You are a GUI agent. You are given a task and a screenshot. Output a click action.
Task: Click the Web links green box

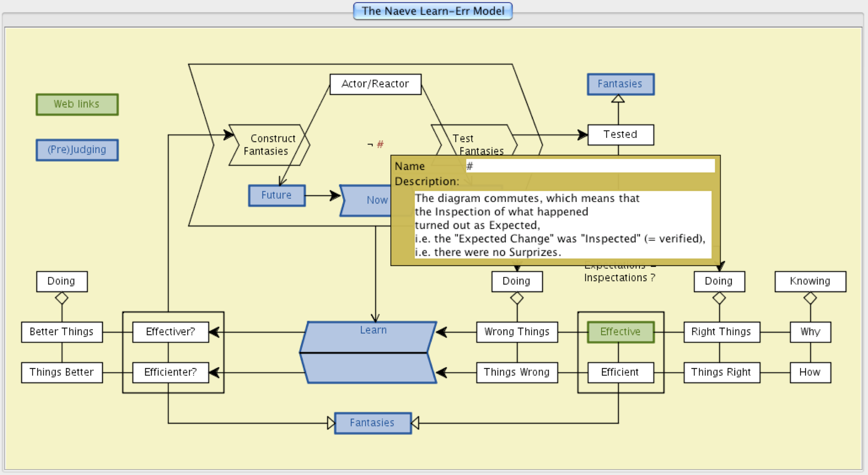coord(77,104)
